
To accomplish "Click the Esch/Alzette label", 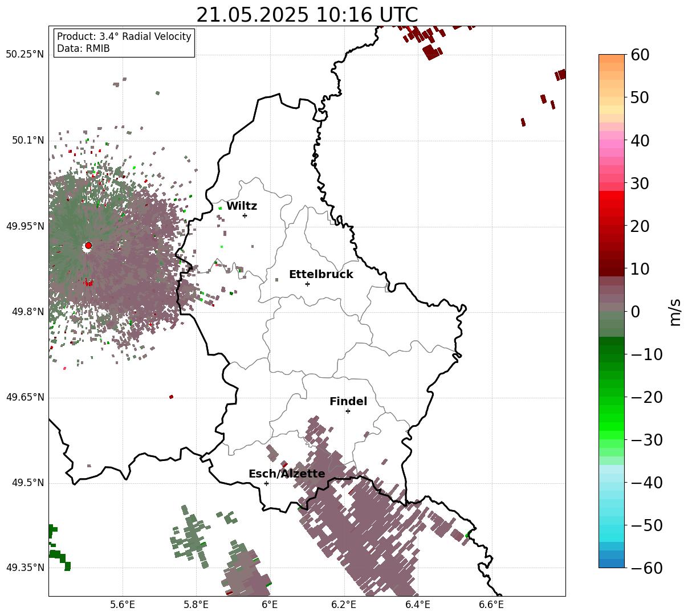I will tap(287, 474).
